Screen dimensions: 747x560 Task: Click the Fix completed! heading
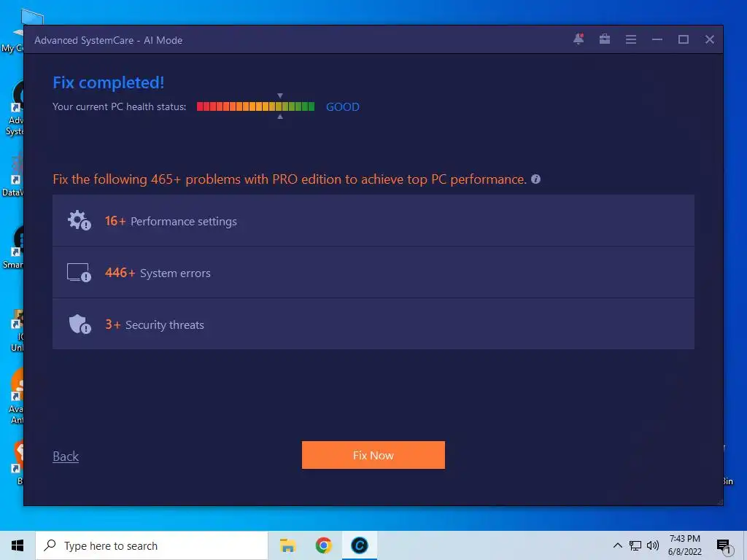(x=108, y=82)
